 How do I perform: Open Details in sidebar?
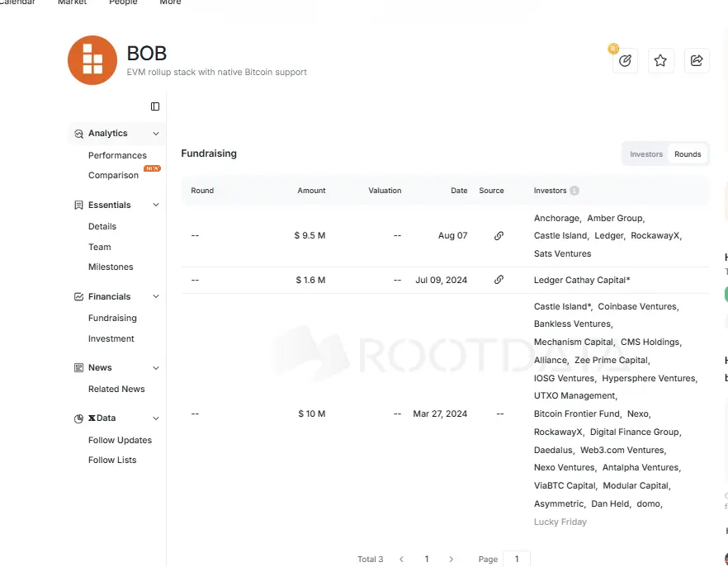pyautogui.click(x=102, y=227)
